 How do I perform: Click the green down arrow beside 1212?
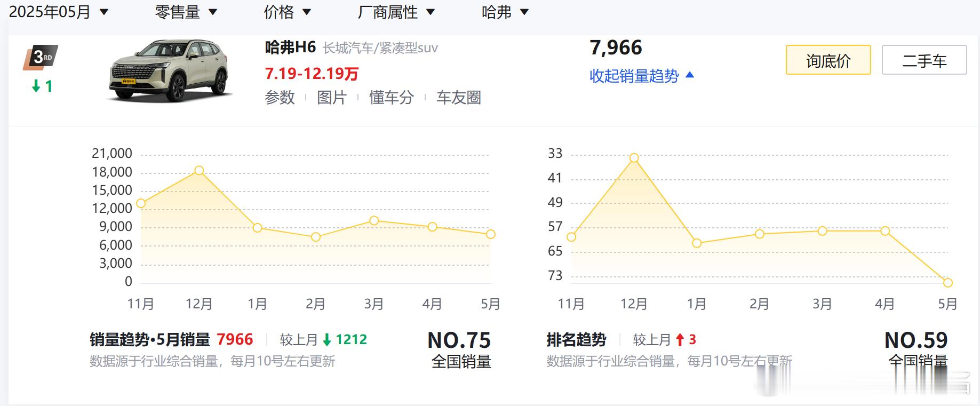click(x=327, y=340)
